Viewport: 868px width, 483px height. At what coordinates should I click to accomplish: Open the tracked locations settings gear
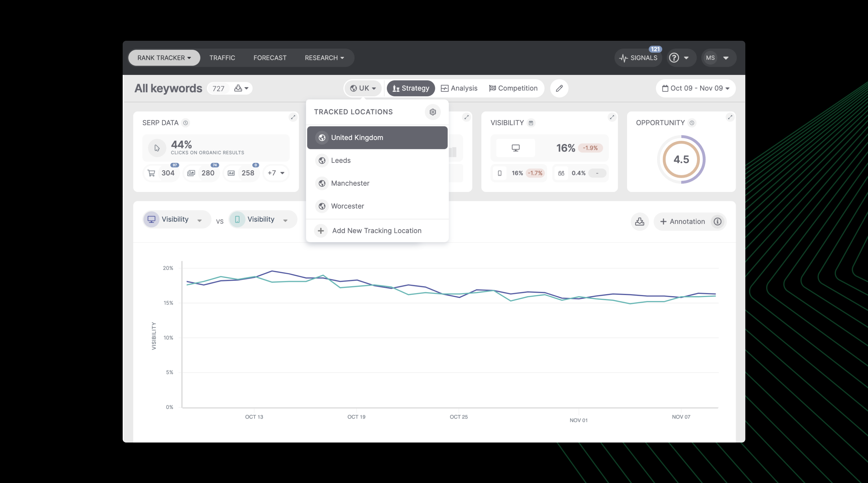click(433, 112)
